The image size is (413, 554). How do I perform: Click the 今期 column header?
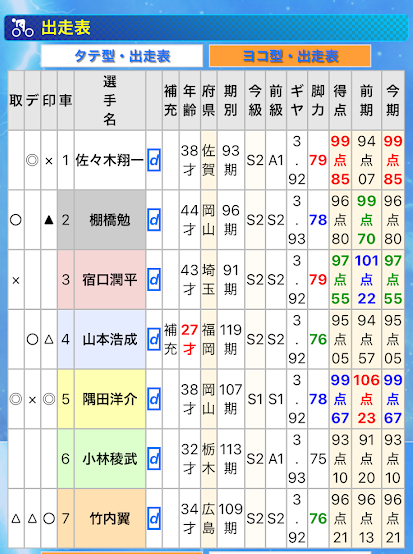pyautogui.click(x=393, y=101)
